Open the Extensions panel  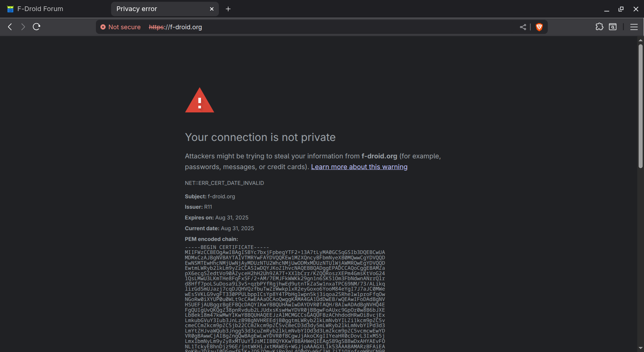[x=600, y=27]
